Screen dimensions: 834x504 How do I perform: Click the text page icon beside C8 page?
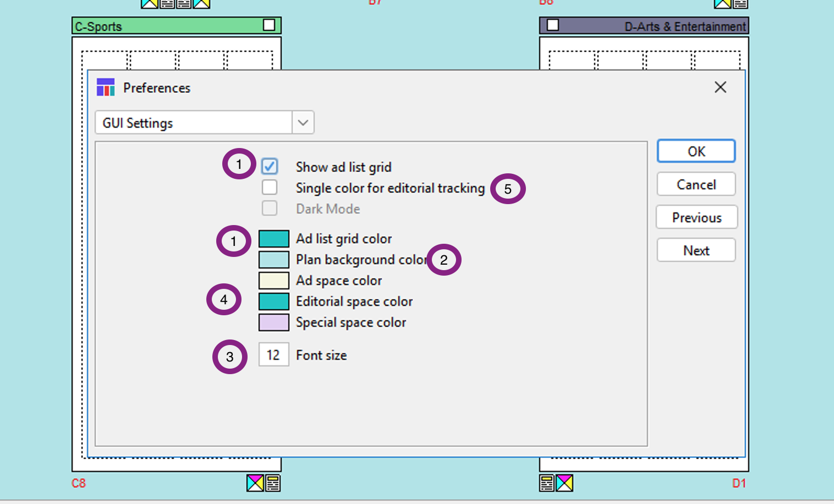(x=273, y=483)
